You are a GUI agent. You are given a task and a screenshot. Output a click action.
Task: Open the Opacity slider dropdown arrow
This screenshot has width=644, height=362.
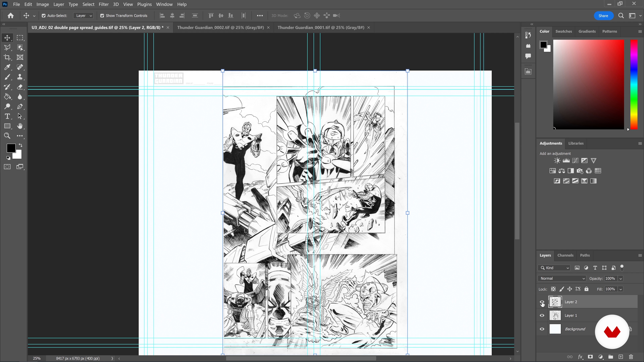[621, 279]
